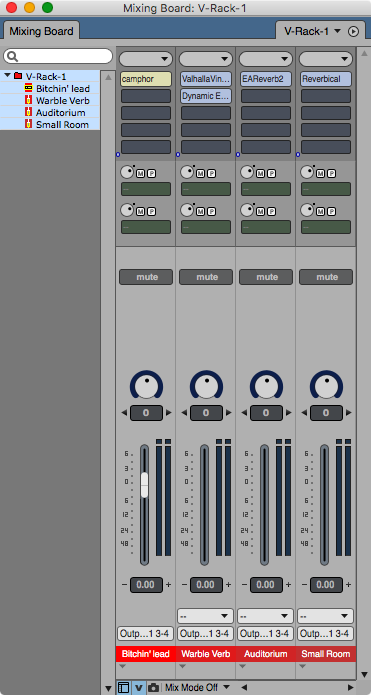Image resolution: width=371 pixels, height=695 pixels.
Task: Open Warble Verb input '--' dropdown
Action: [206, 616]
